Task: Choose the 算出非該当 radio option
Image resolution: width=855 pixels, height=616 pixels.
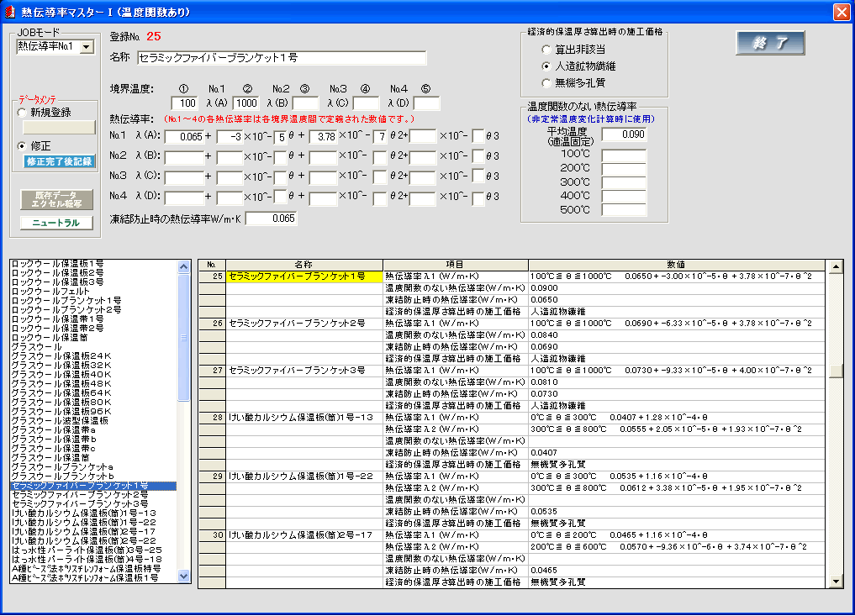Action: tap(547, 50)
